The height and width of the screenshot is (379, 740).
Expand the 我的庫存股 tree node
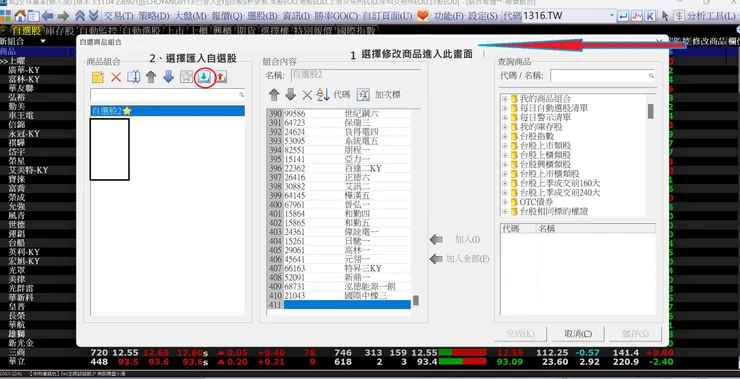pyautogui.click(x=505, y=127)
